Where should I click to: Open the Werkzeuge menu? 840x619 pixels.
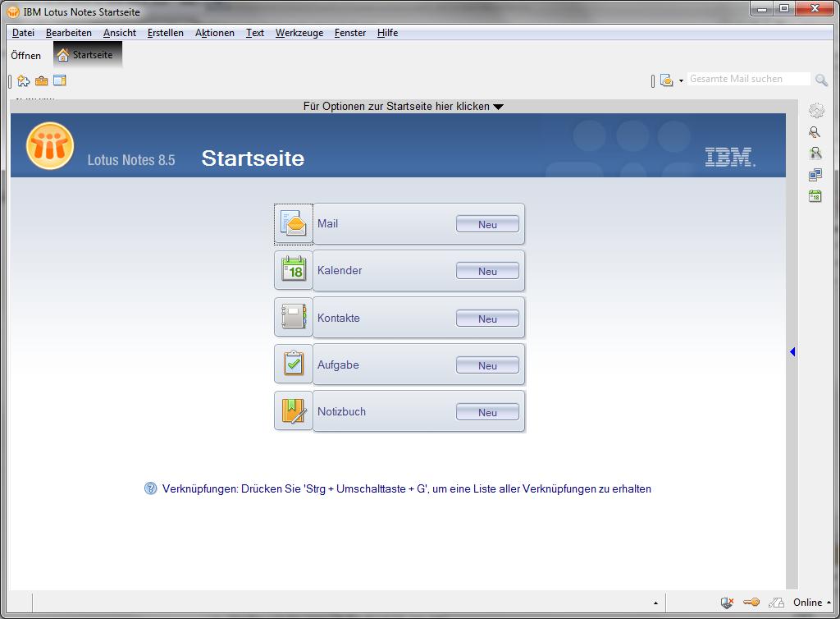coord(299,33)
